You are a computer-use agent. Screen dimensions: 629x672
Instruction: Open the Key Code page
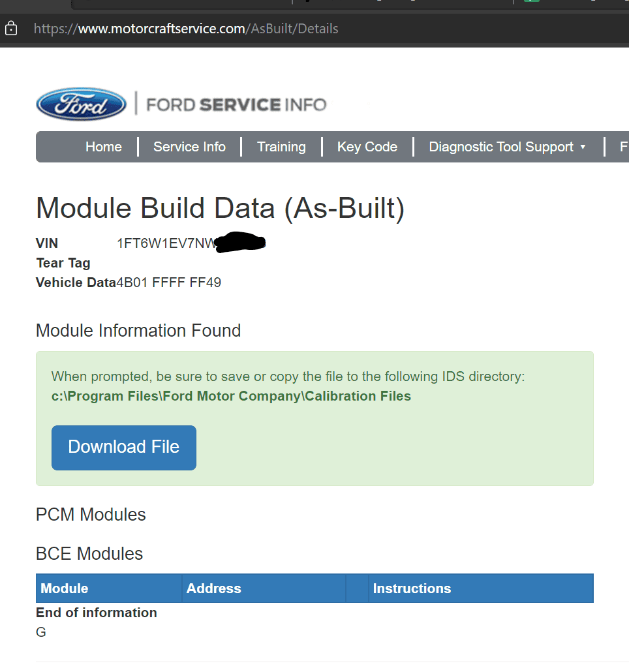point(367,147)
